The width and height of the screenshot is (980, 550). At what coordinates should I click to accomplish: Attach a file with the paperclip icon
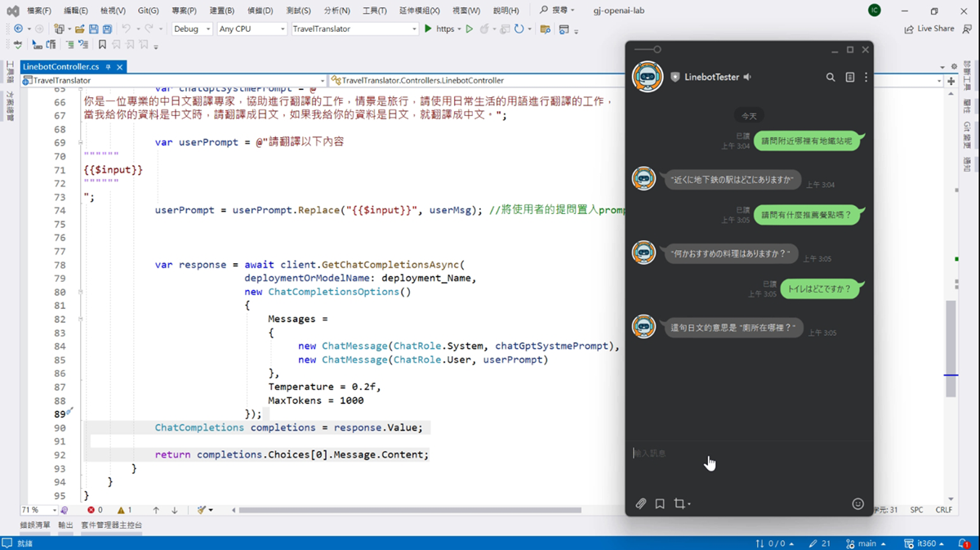pos(641,504)
